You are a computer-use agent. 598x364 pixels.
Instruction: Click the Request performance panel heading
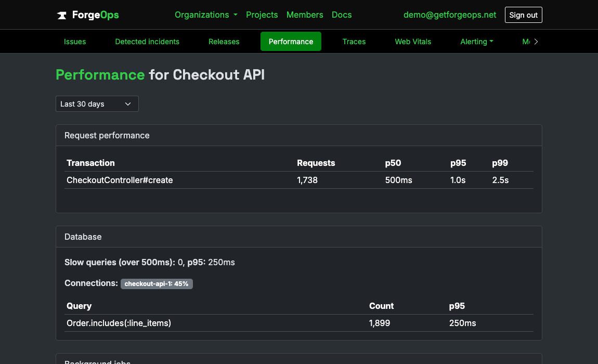pos(107,135)
